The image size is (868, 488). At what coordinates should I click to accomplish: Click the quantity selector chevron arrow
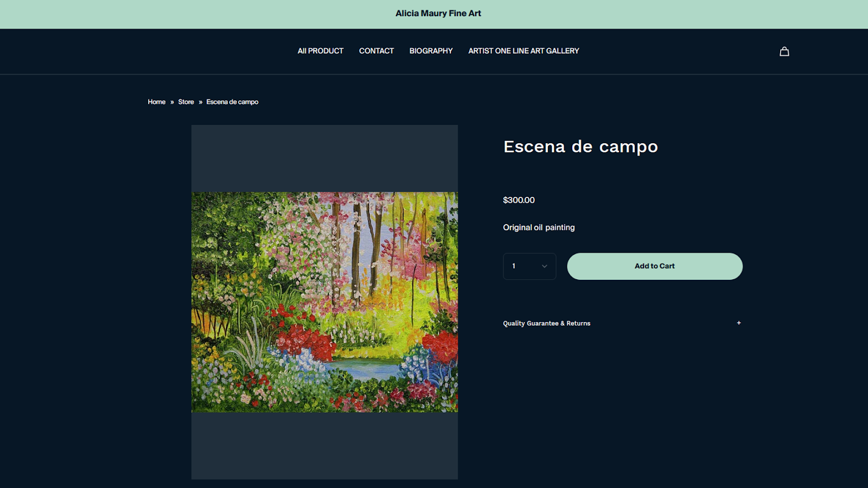point(544,266)
